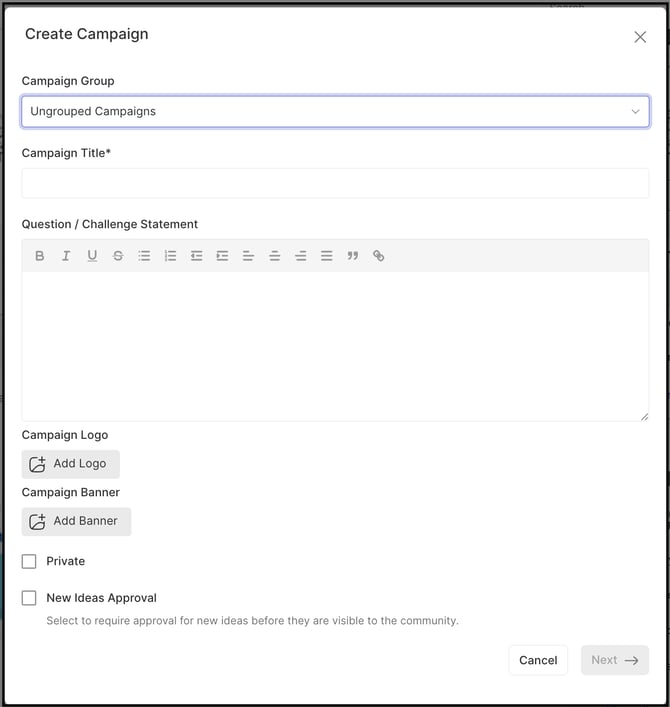The image size is (670, 707).
Task: Click the Add Banner button
Action: click(76, 521)
